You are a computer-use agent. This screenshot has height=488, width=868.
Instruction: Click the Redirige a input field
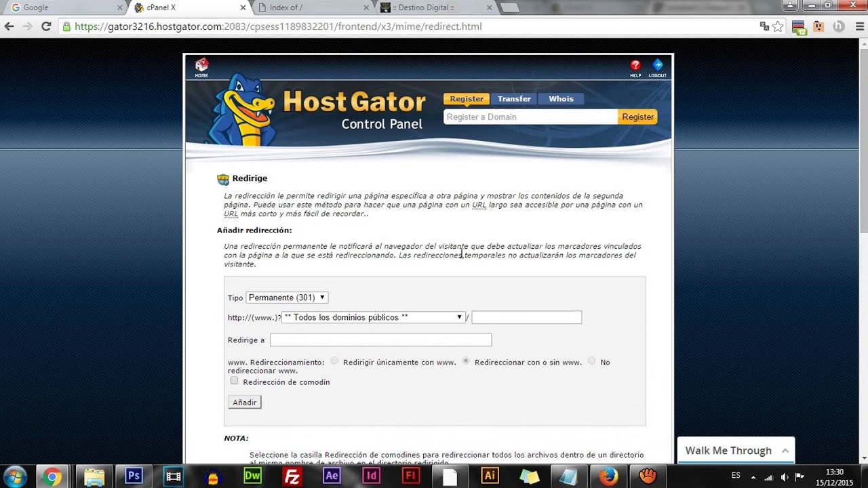click(380, 340)
